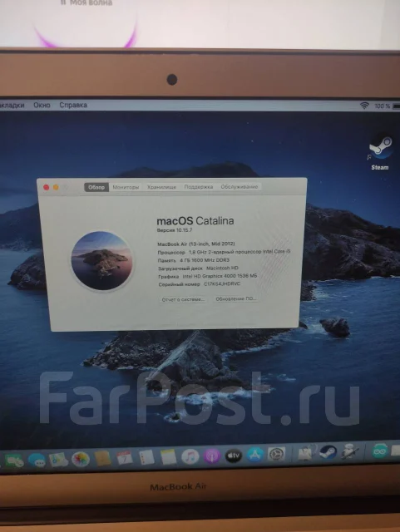400x532 pixels.
Task: Open the Обслуживание tab
Action: click(x=239, y=186)
